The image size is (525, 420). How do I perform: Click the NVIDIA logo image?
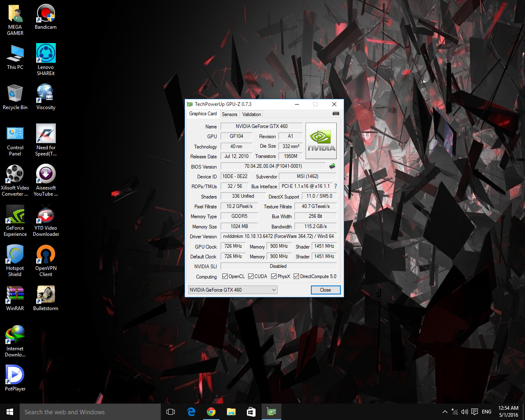[321, 141]
